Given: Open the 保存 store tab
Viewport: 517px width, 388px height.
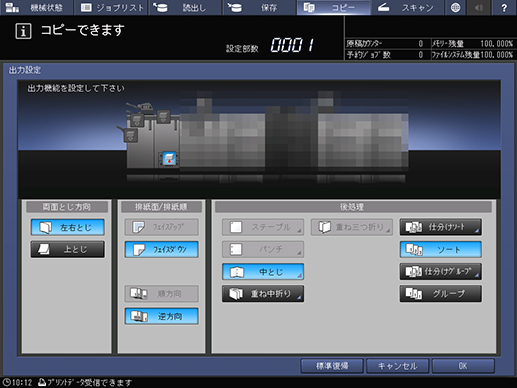Looking at the screenshot, I should pyautogui.click(x=260, y=7).
